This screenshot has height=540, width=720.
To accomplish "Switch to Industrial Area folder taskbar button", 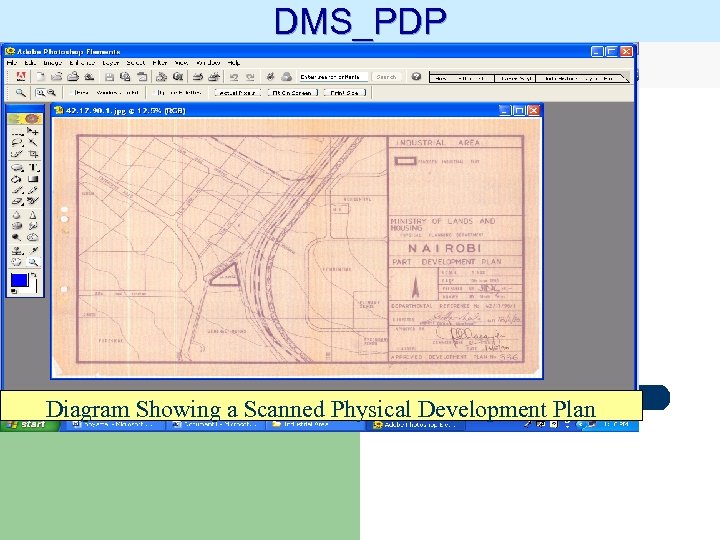I will [x=315, y=425].
